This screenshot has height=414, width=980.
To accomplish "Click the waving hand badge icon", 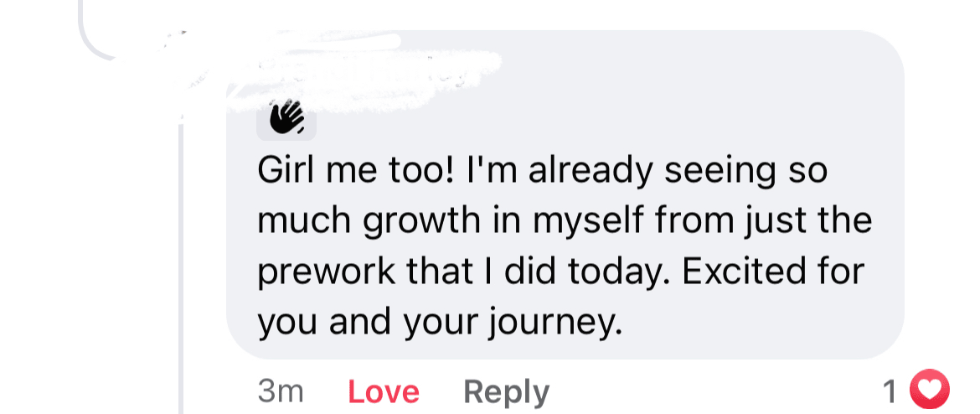I will point(286,118).
